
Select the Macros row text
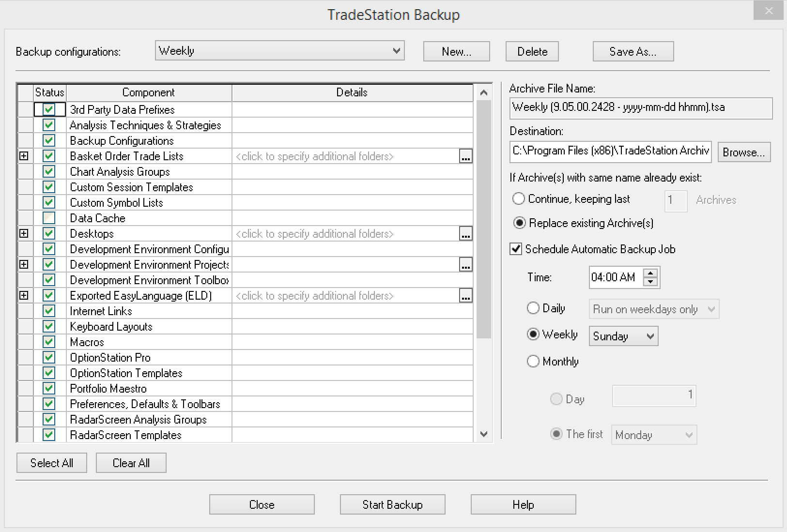pyautogui.click(x=87, y=342)
